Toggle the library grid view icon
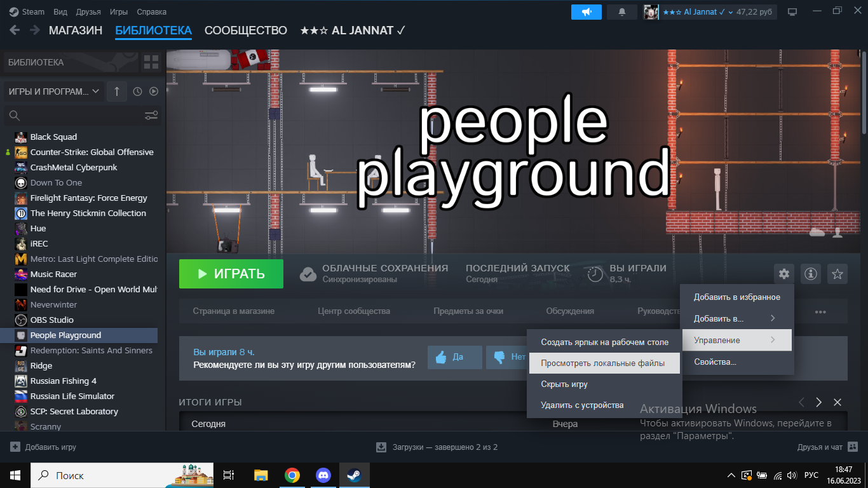868x488 pixels. tap(151, 62)
